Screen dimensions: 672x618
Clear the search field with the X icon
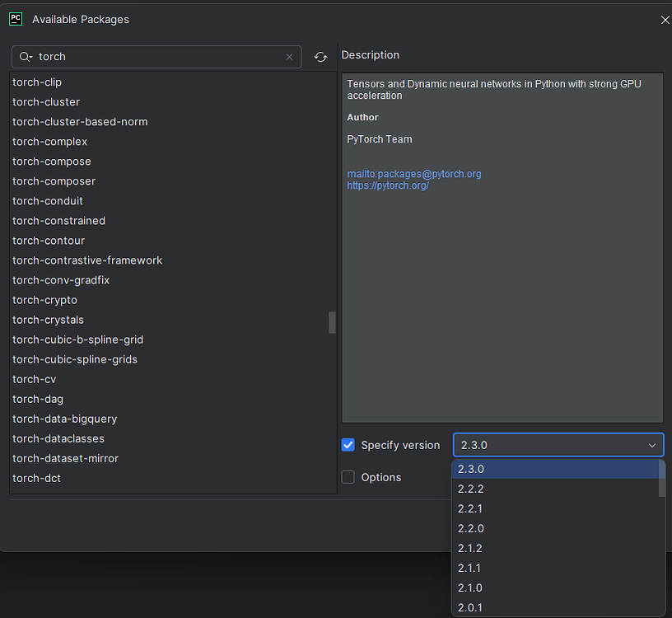point(289,57)
